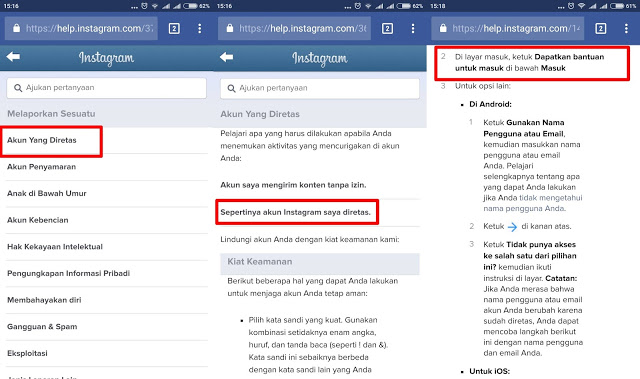The width and height of the screenshot is (640, 379).
Task: Focus the first phone's URL address bar
Action: point(81,28)
